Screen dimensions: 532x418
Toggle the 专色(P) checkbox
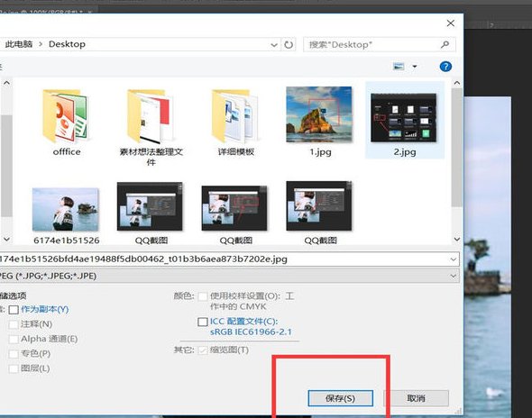[14, 354]
